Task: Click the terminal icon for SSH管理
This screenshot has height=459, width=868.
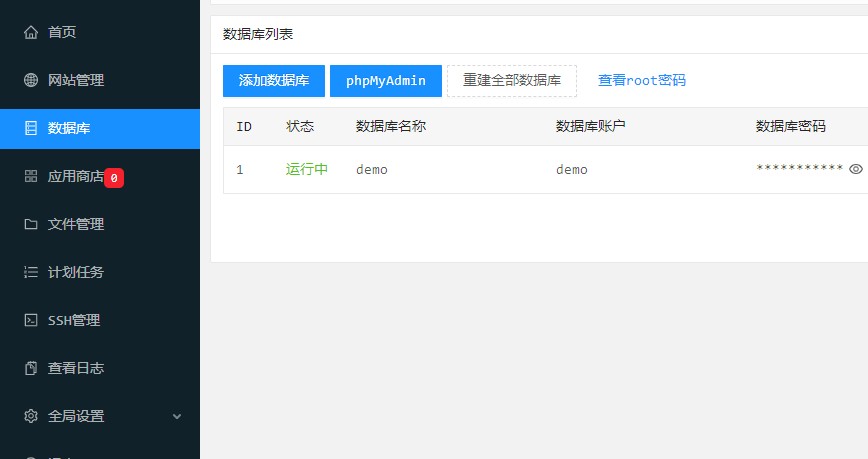Action: coord(30,320)
